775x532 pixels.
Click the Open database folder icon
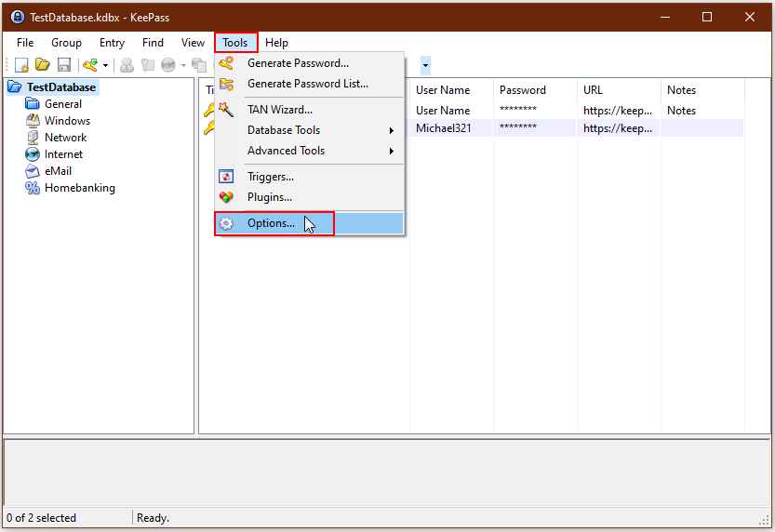click(43, 64)
